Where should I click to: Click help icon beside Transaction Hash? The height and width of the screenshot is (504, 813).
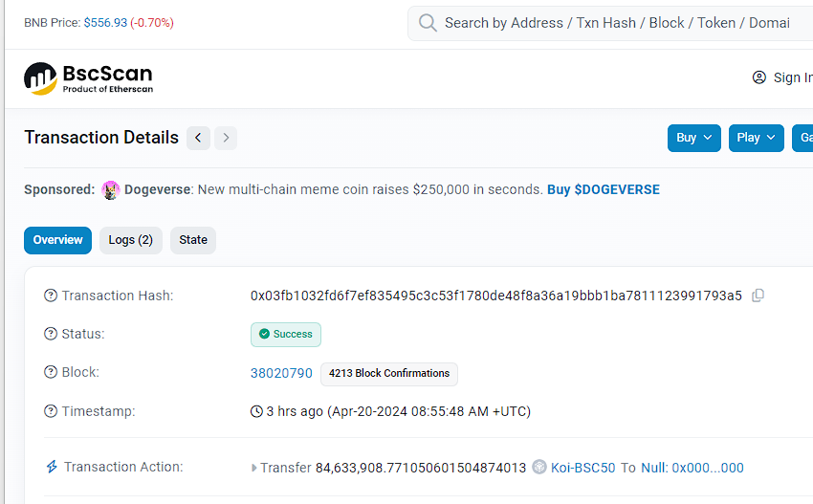(51, 296)
